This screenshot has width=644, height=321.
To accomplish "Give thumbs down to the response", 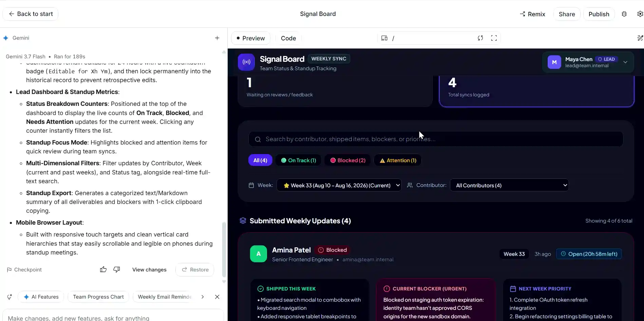I will 117,269.
